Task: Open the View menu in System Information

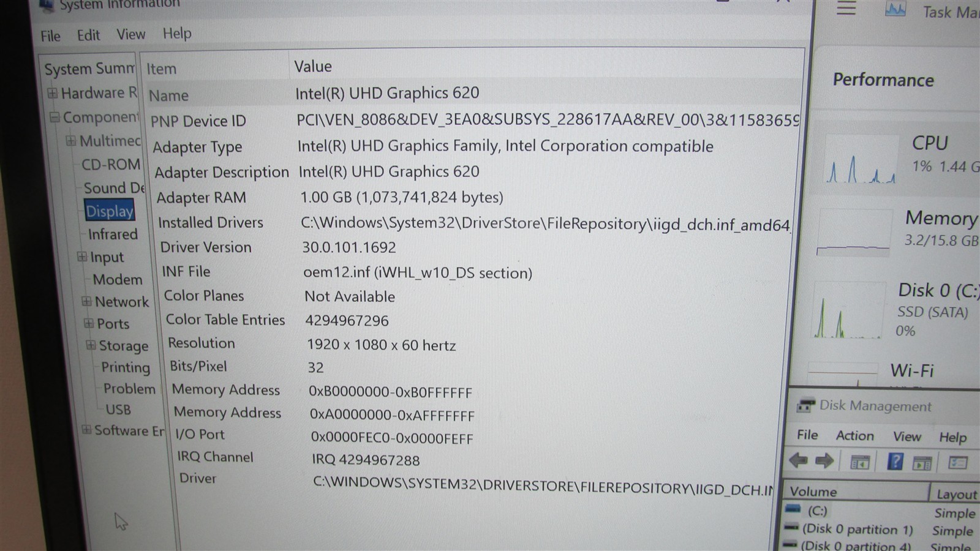Action: (131, 34)
